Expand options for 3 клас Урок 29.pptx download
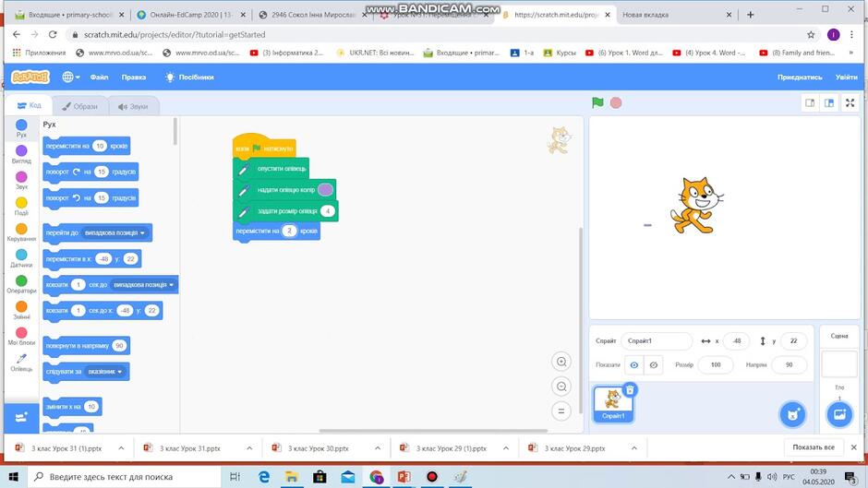 coord(633,448)
